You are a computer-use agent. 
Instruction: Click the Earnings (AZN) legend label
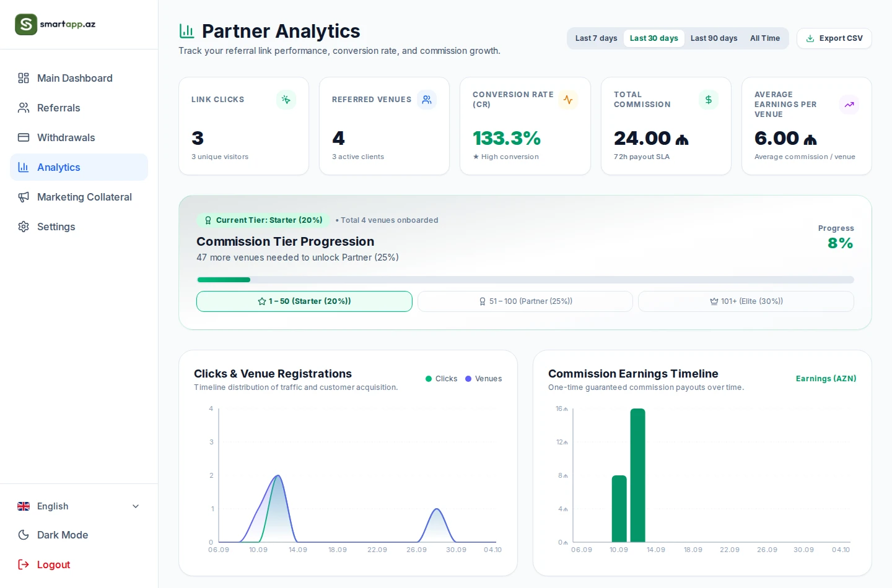coord(826,379)
